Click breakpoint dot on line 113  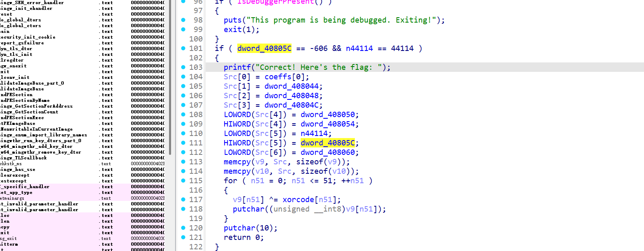[x=183, y=161]
